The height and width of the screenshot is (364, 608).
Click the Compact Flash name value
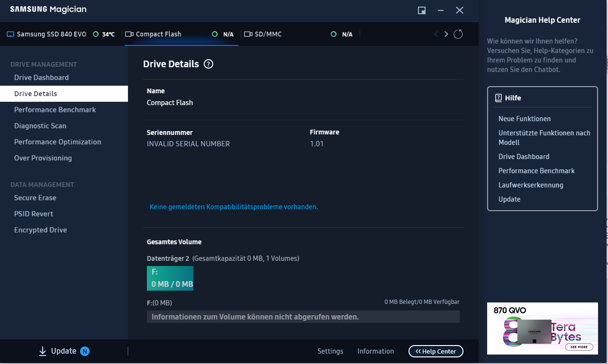[x=170, y=103]
